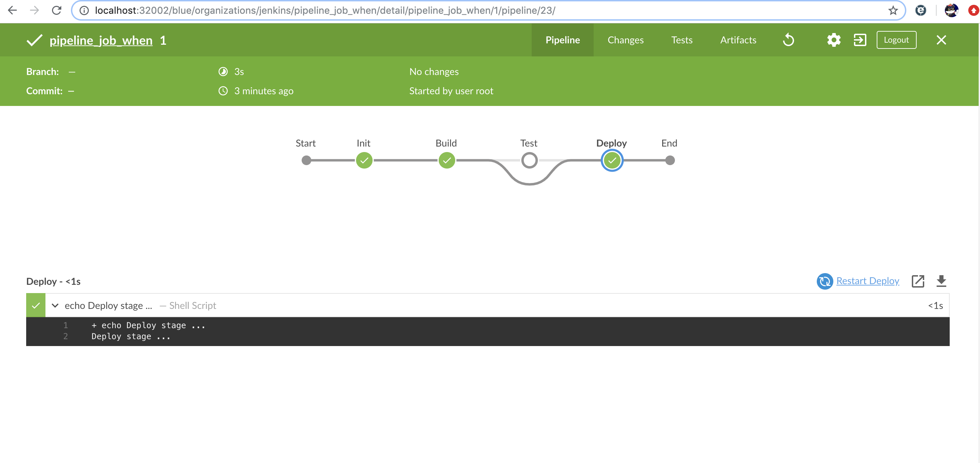Switch to the Tests tab
Image resolution: width=980 pixels, height=463 pixels.
pos(681,40)
